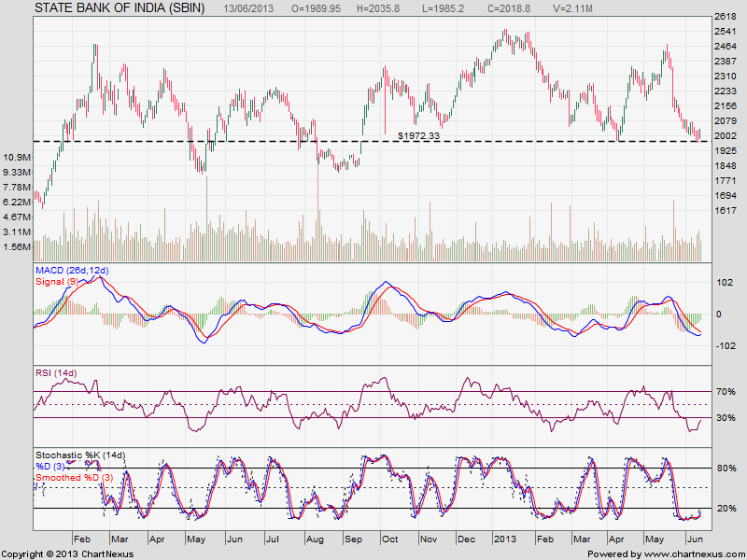Click the open value O=1989.95
This screenshot has height=560, width=747.
click(316, 8)
